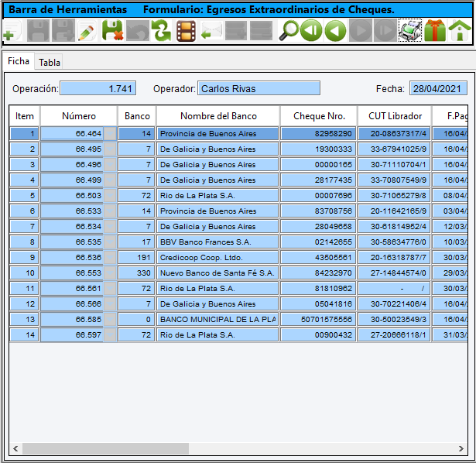The image size is (476, 463).
Task: Open the dropdown for Número 66.533
Action: tap(110, 211)
